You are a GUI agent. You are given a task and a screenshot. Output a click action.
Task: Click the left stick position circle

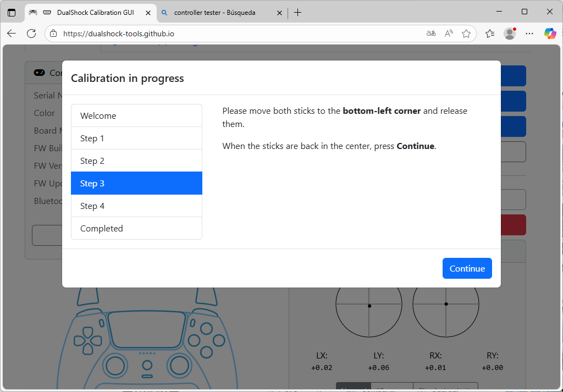(x=369, y=304)
